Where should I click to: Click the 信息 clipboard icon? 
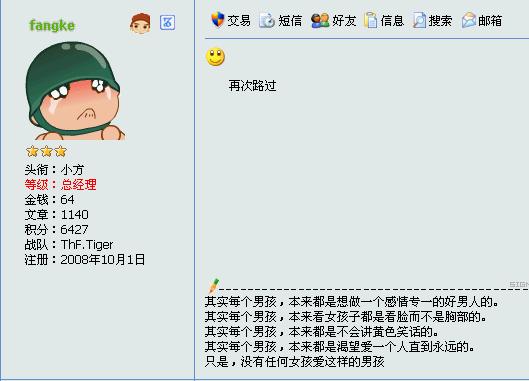point(371,20)
